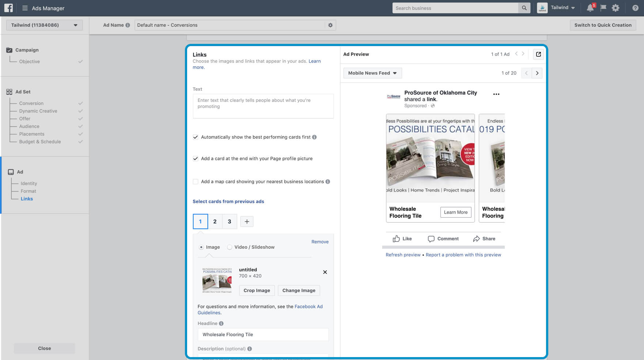The height and width of the screenshot is (360, 644).
Task: Select Video / Slideshow radio option
Action: [230, 247]
